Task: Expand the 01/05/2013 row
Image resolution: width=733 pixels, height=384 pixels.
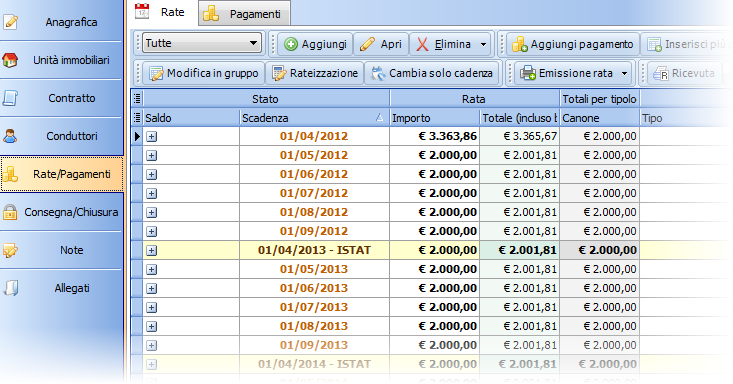Action: pyautogui.click(x=151, y=269)
